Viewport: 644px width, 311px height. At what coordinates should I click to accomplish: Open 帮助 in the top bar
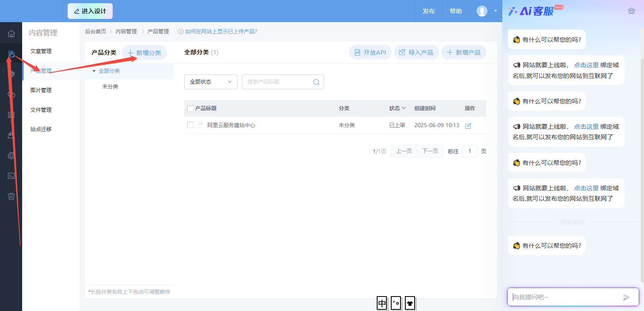(x=456, y=11)
